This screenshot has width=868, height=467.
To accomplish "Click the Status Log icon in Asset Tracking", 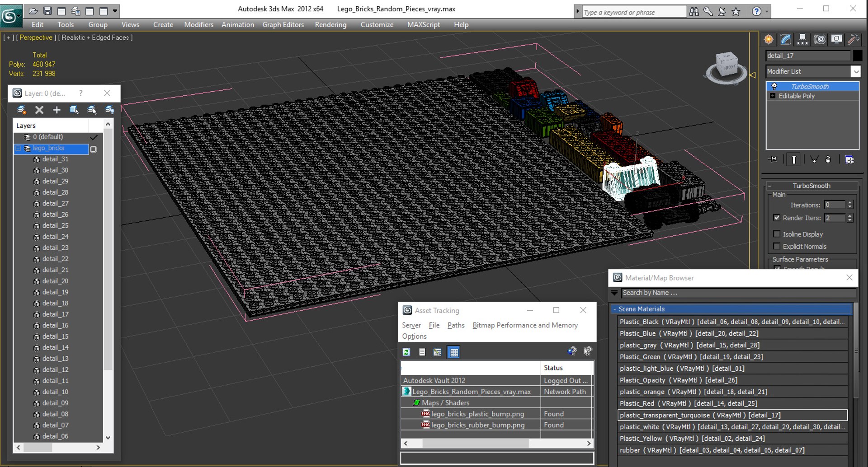I will point(422,352).
